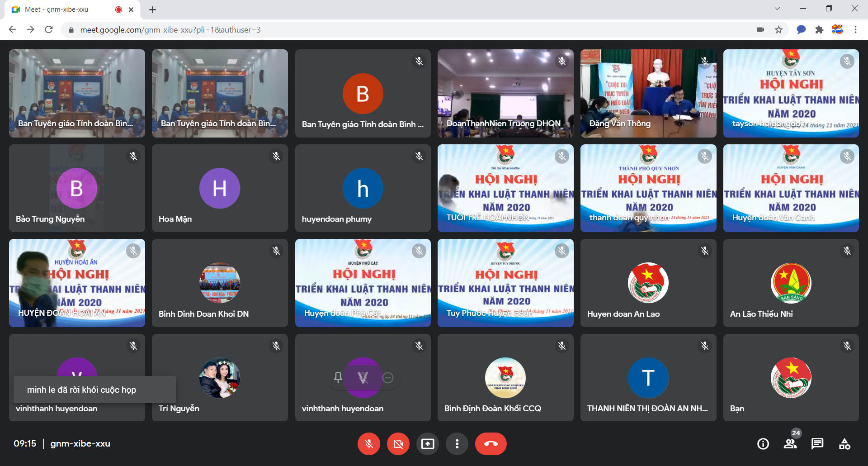Screen dimensions: 868x466
Task: Open the Chrome three-dot menu
Action: pyautogui.click(x=855, y=30)
